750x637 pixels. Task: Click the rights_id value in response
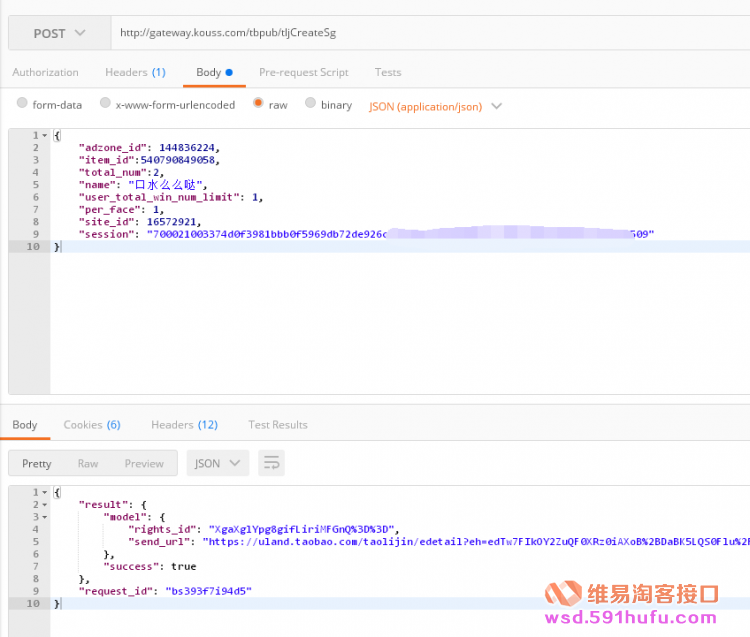tap(301, 529)
